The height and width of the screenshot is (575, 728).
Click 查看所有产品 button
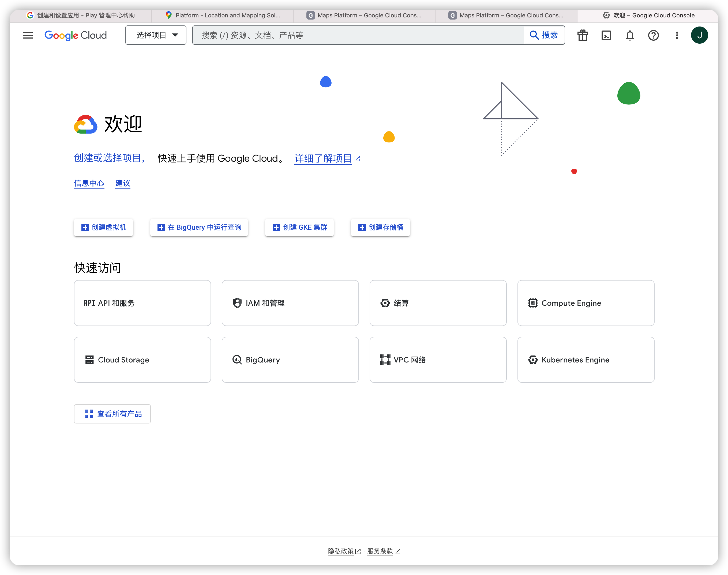[x=112, y=413]
